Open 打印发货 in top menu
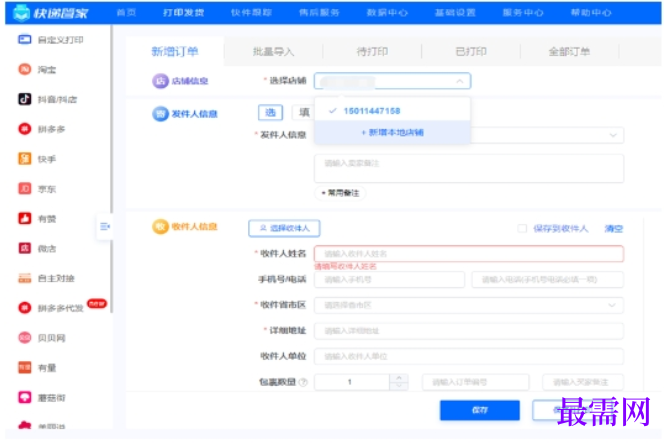This screenshot has width=669, height=443. click(x=183, y=13)
